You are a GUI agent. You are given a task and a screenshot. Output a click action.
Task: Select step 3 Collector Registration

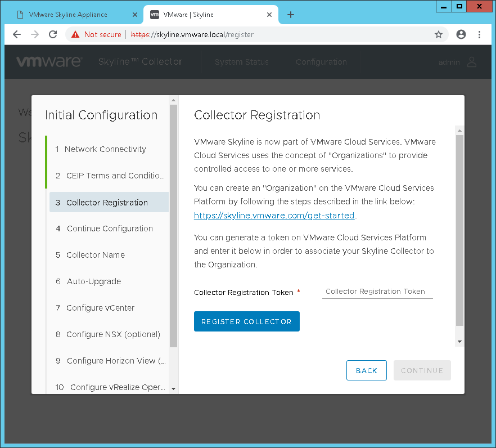point(109,202)
